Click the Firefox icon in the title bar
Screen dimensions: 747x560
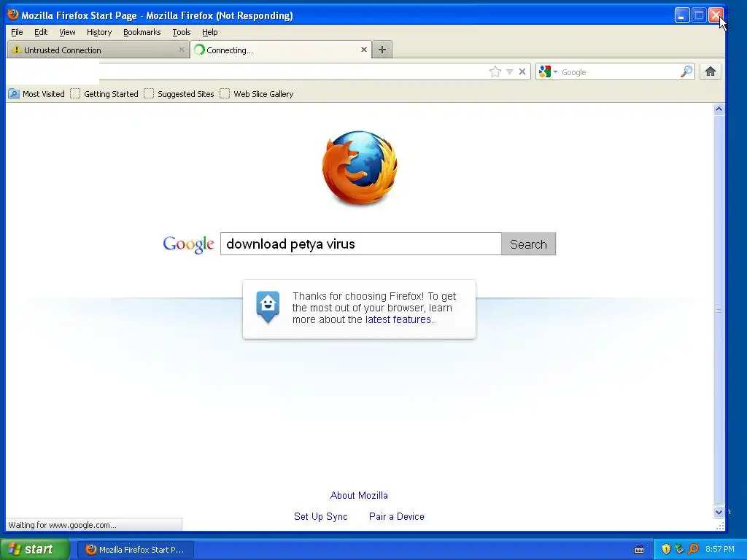tap(13, 15)
